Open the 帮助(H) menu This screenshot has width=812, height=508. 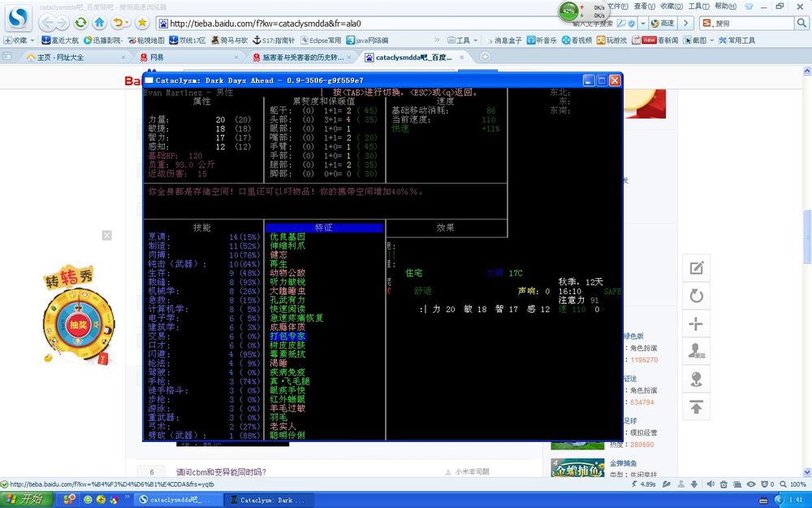coord(725,7)
